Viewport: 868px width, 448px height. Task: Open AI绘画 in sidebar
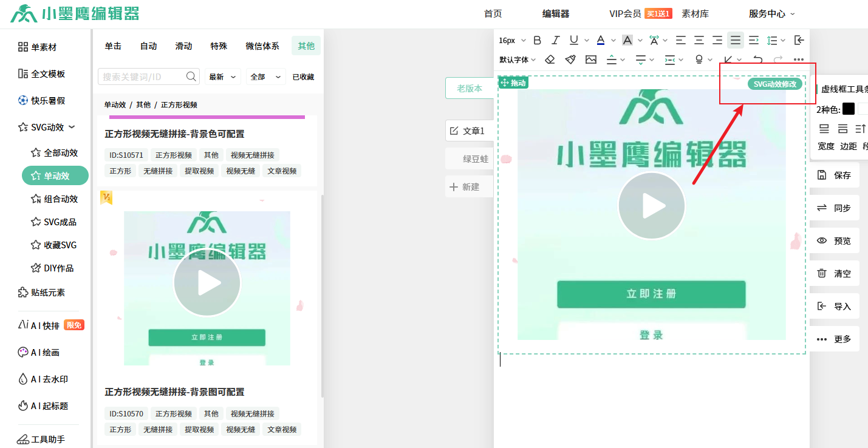(38, 352)
